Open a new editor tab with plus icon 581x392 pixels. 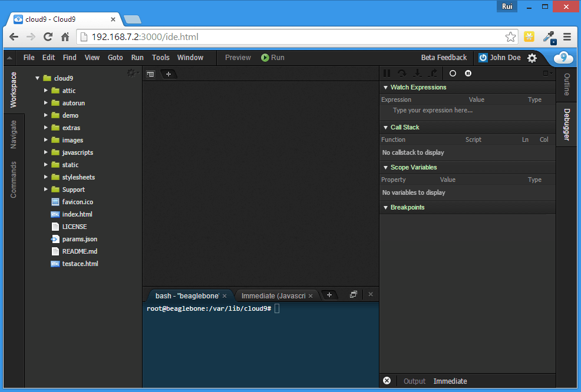[x=169, y=74]
